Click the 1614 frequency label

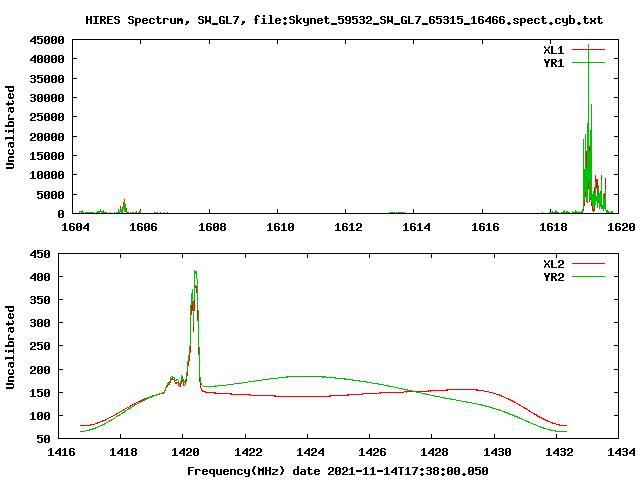tap(416, 227)
